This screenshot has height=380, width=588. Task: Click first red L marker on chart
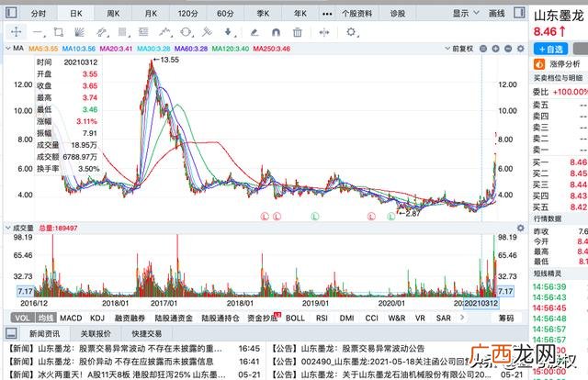(x=265, y=217)
